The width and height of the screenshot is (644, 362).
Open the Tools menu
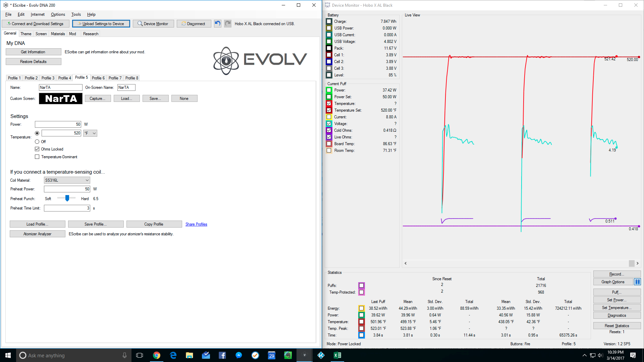[76, 14]
